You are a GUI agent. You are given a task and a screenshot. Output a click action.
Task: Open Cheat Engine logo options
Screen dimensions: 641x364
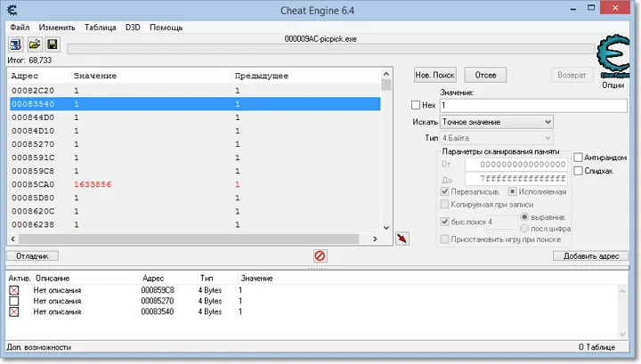click(x=613, y=56)
